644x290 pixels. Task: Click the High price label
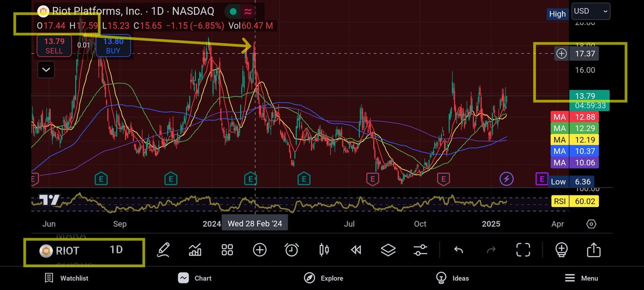click(557, 14)
